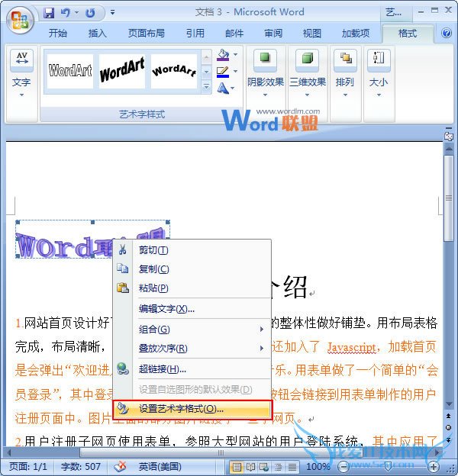458x476 pixels.
Task: Click the previous page double-arrow button
Action: (449, 416)
